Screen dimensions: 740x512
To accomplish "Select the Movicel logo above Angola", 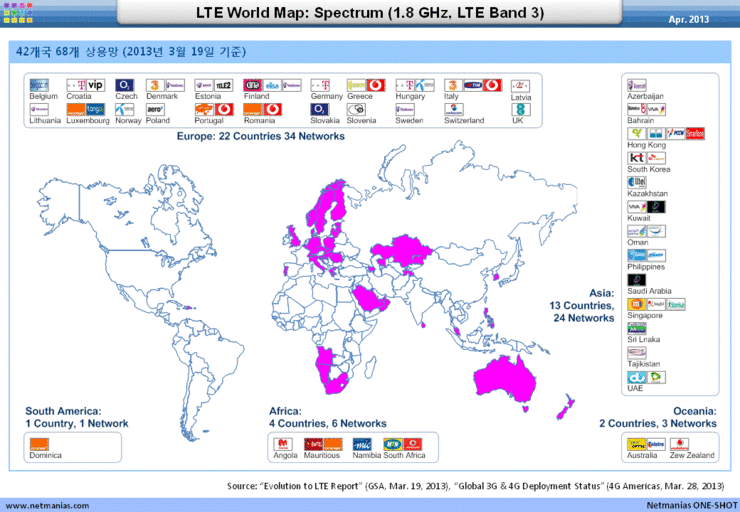I will point(283,444).
